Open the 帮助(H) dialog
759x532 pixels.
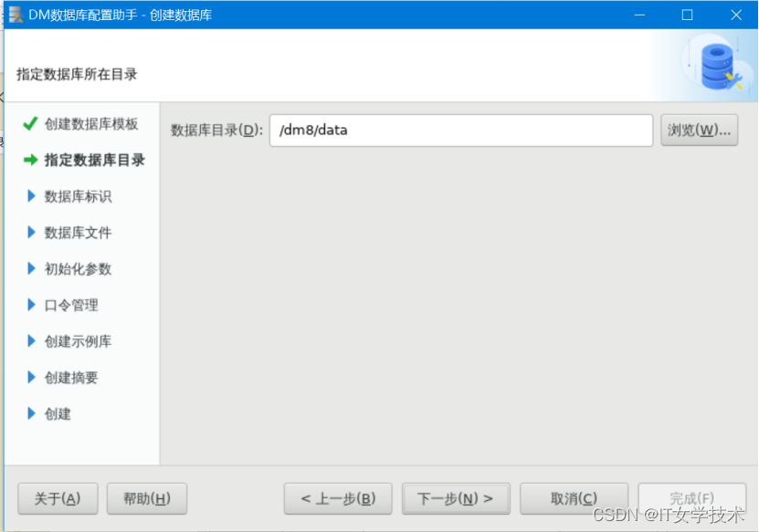pos(146,498)
